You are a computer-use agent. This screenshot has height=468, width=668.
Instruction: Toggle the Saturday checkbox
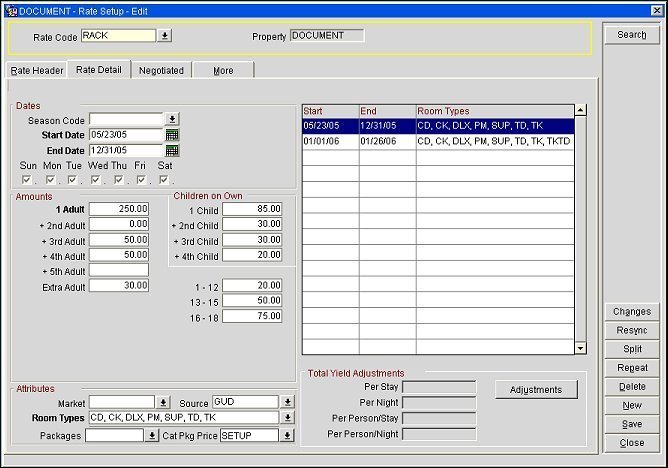tap(164, 180)
